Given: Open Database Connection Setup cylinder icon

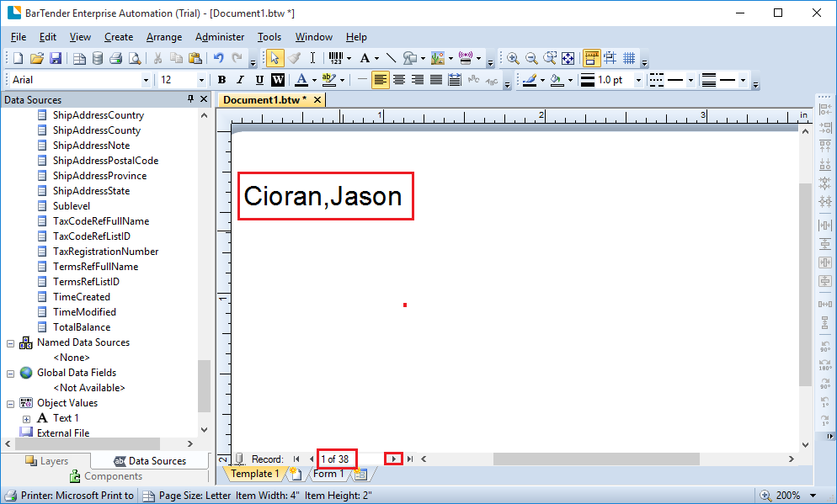Looking at the screenshot, I should click(97, 58).
